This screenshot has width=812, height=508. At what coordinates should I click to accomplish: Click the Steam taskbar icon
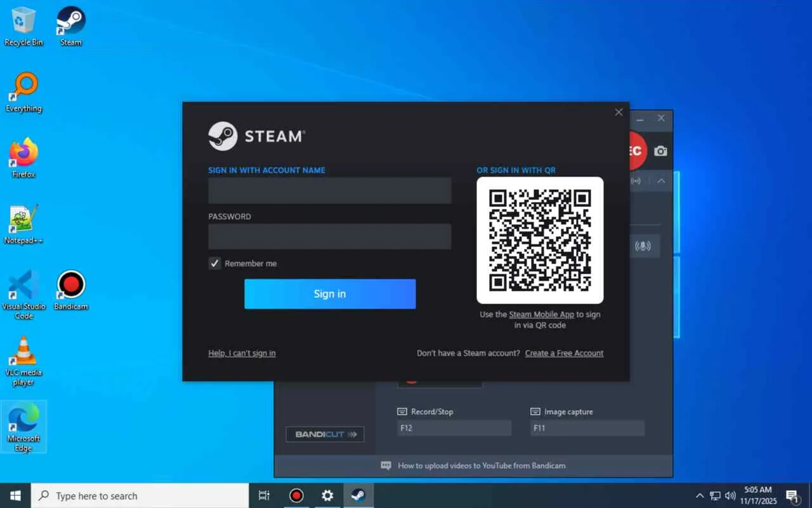358,496
